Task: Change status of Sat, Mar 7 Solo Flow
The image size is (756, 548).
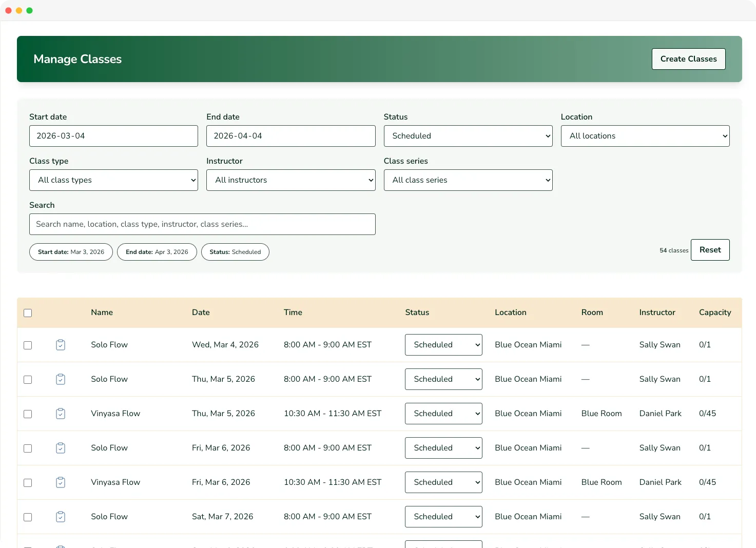Action: (x=443, y=517)
